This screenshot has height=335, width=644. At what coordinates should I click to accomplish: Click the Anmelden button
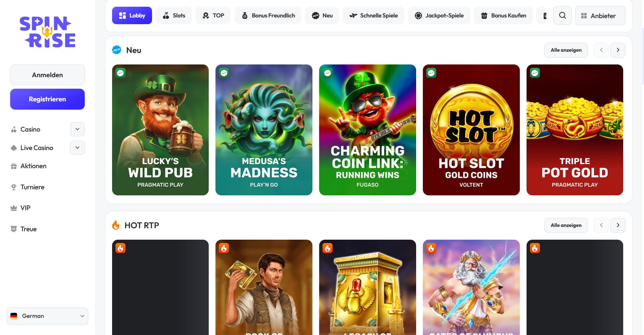[47, 75]
